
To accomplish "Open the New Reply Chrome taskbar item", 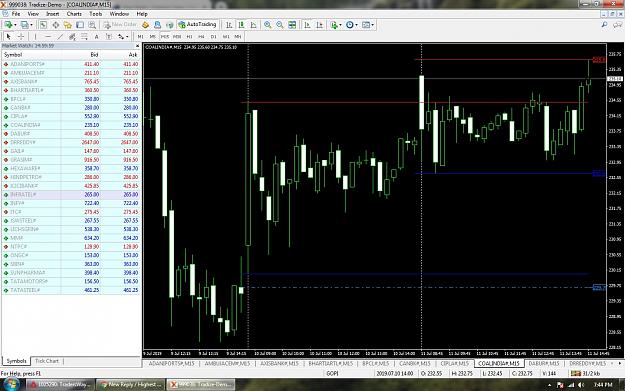I will pos(130,385).
